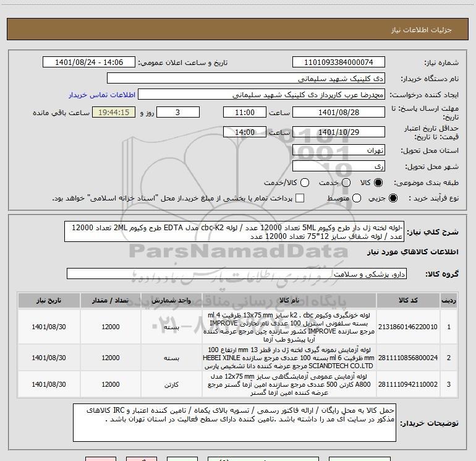Viewport: 476px width, 461px height.
Task: Click item code 2811110942110002
Action: coord(408,384)
